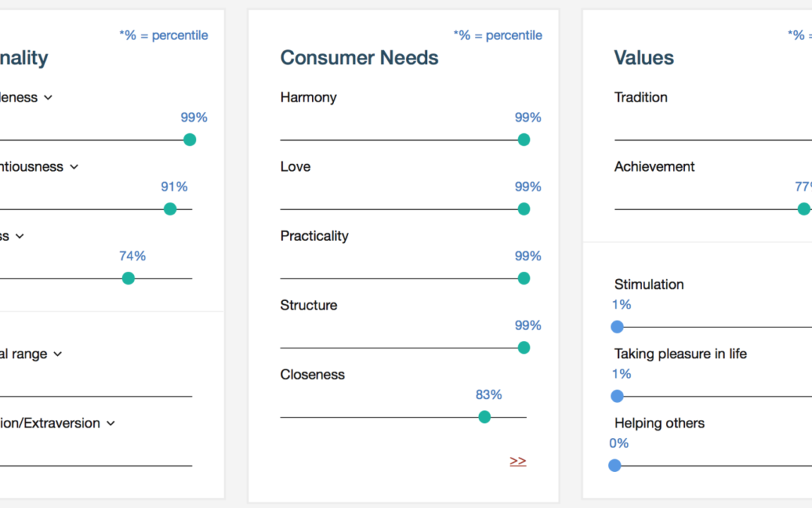
Task: Click the Harmony slider handle at 99%
Action: coord(524,140)
